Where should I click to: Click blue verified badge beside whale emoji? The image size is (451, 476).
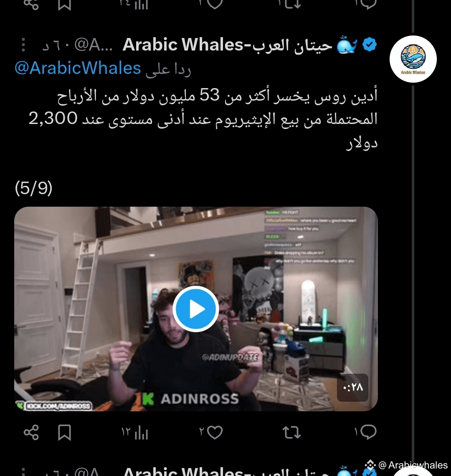click(369, 45)
